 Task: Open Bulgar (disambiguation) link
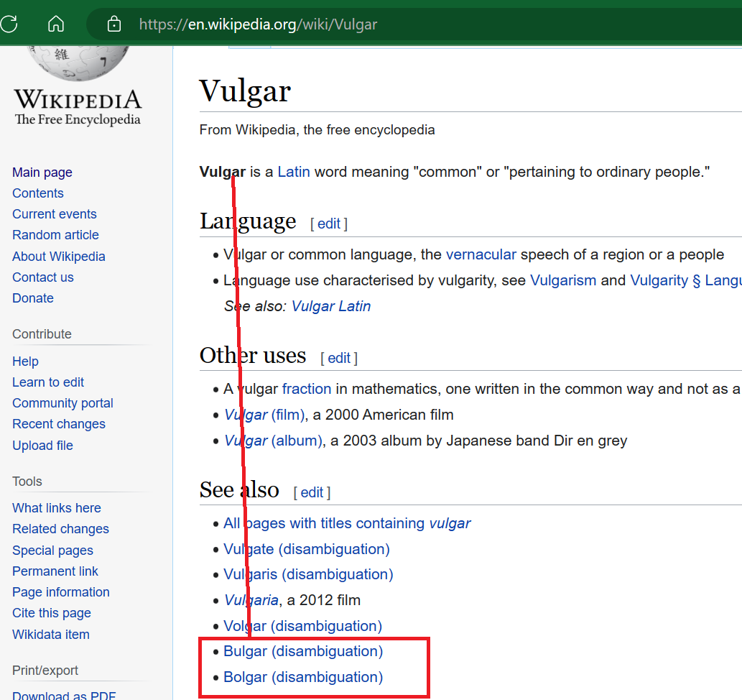[303, 651]
